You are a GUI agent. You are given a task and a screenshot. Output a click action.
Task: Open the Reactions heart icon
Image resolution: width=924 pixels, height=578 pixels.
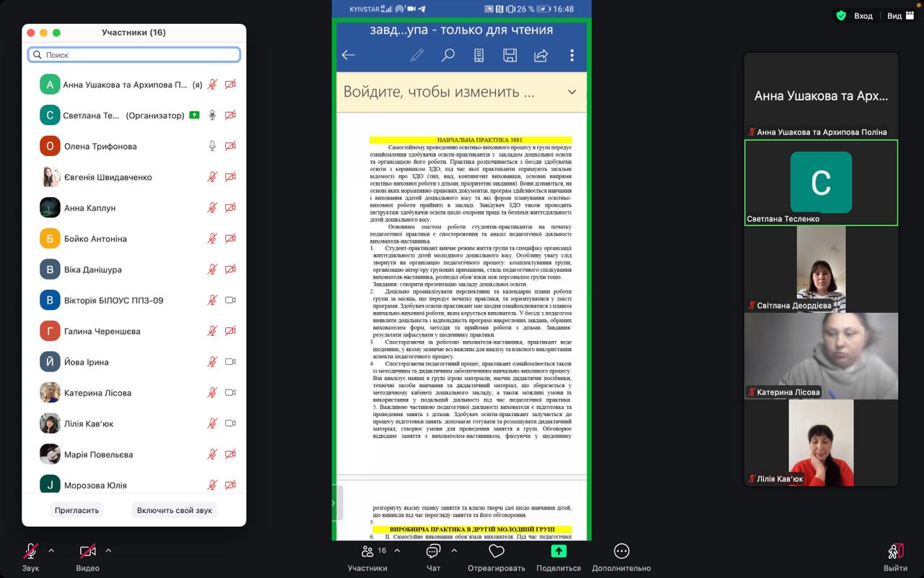(x=496, y=551)
